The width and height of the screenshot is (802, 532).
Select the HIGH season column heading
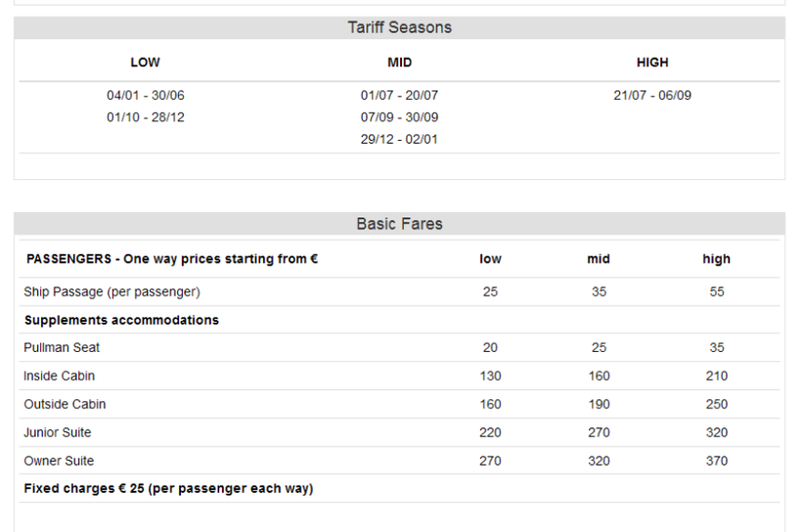click(652, 63)
